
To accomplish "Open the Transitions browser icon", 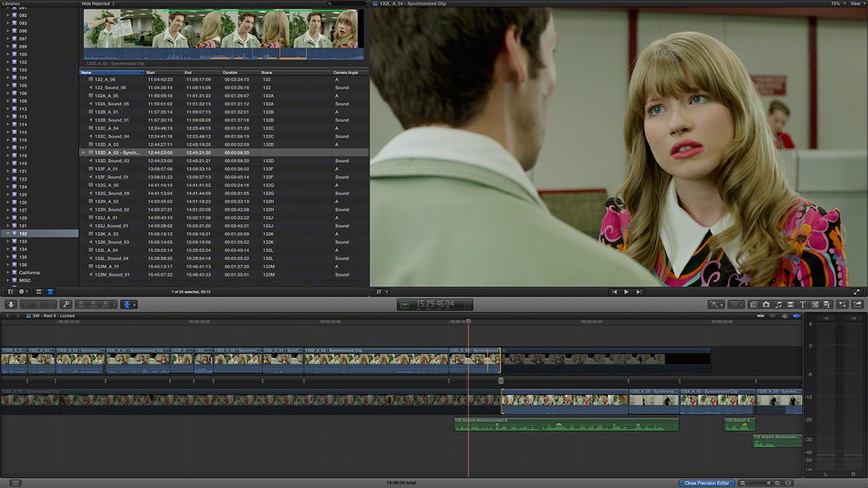I will click(x=791, y=305).
